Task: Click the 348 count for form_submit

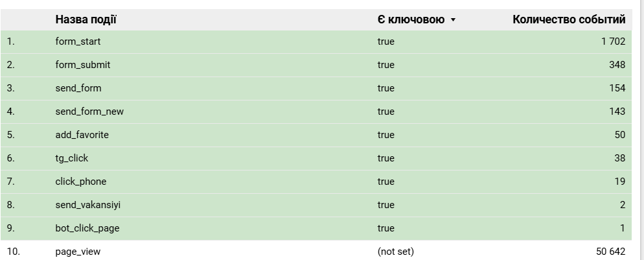Action: [x=617, y=65]
